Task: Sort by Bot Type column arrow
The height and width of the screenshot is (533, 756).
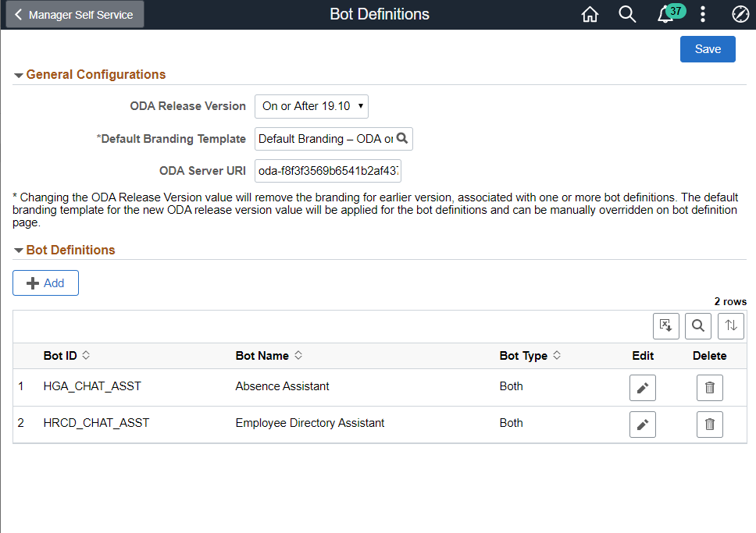Action: [x=557, y=355]
